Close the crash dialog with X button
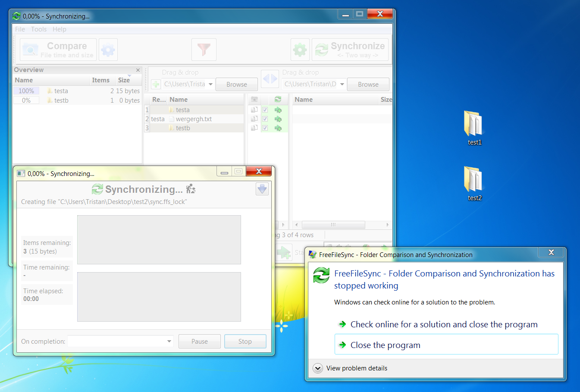580x392 pixels. click(551, 252)
